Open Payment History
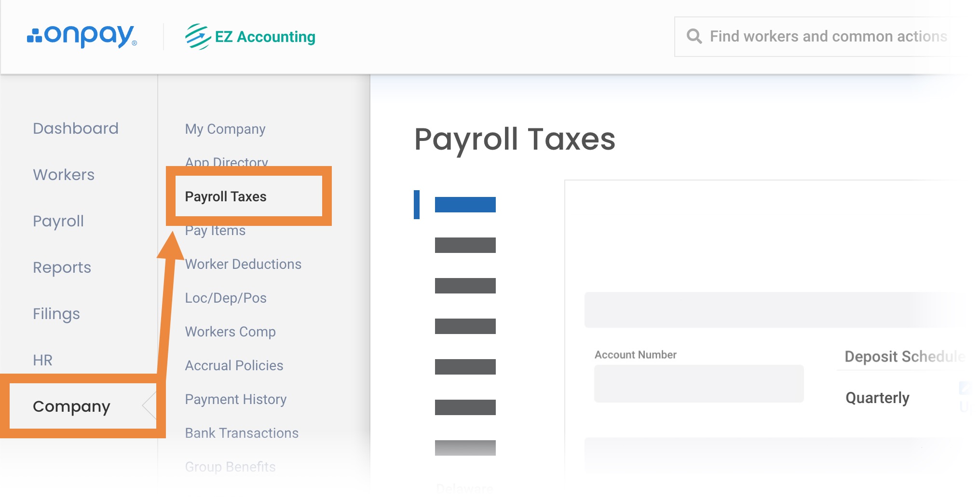This screenshot has height=502, width=980. coord(236,399)
